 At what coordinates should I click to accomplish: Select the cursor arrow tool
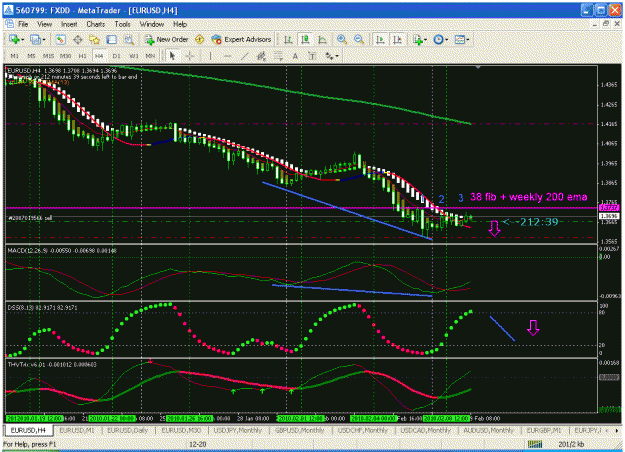point(172,56)
